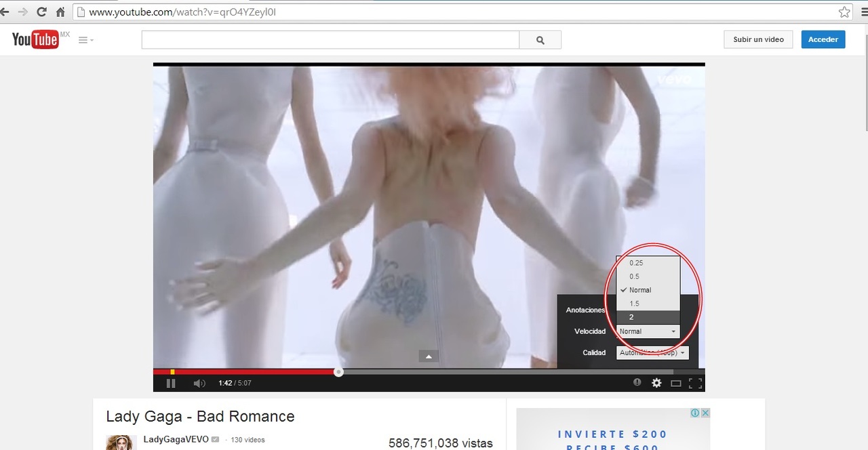Click the Calidad label
This screenshot has width=868, height=450.
594,353
